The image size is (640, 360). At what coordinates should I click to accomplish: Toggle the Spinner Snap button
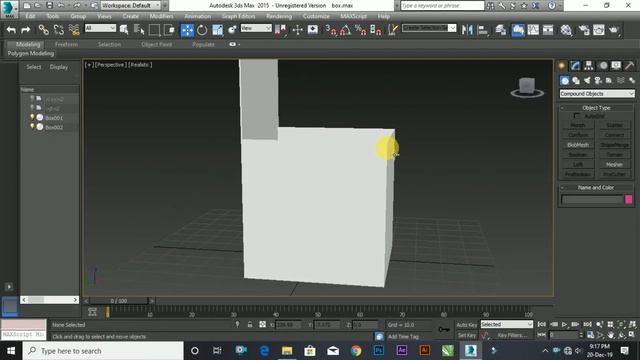pyautogui.click(x=376, y=30)
